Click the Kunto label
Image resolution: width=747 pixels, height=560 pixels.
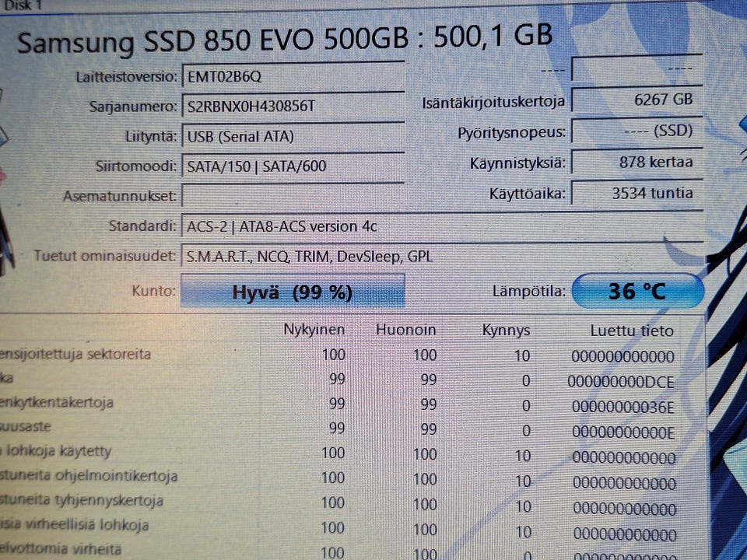click(x=153, y=290)
